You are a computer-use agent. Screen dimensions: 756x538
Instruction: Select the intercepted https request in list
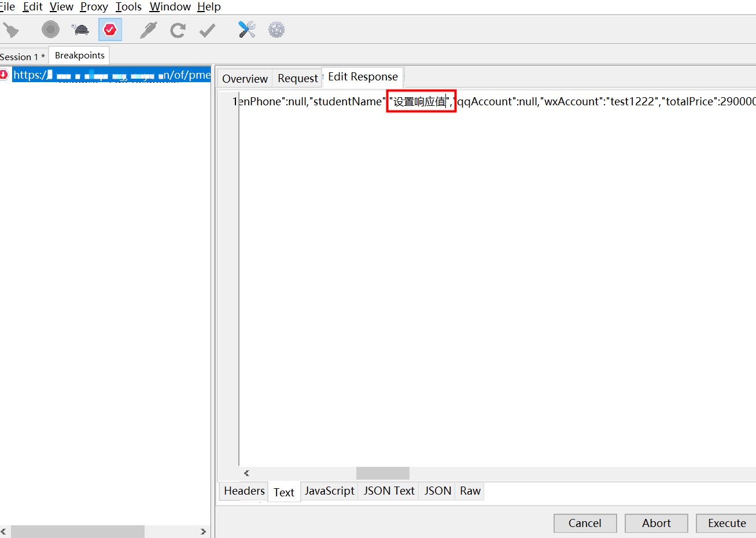[111, 75]
